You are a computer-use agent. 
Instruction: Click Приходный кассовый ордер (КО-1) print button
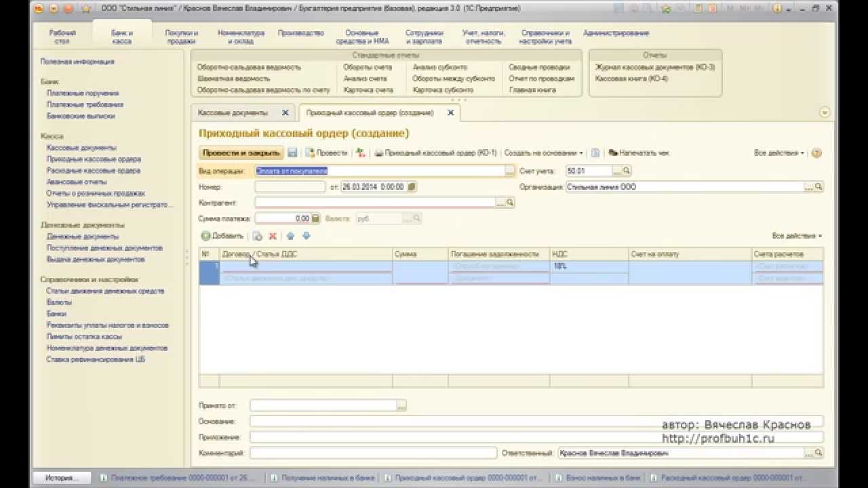tap(436, 153)
